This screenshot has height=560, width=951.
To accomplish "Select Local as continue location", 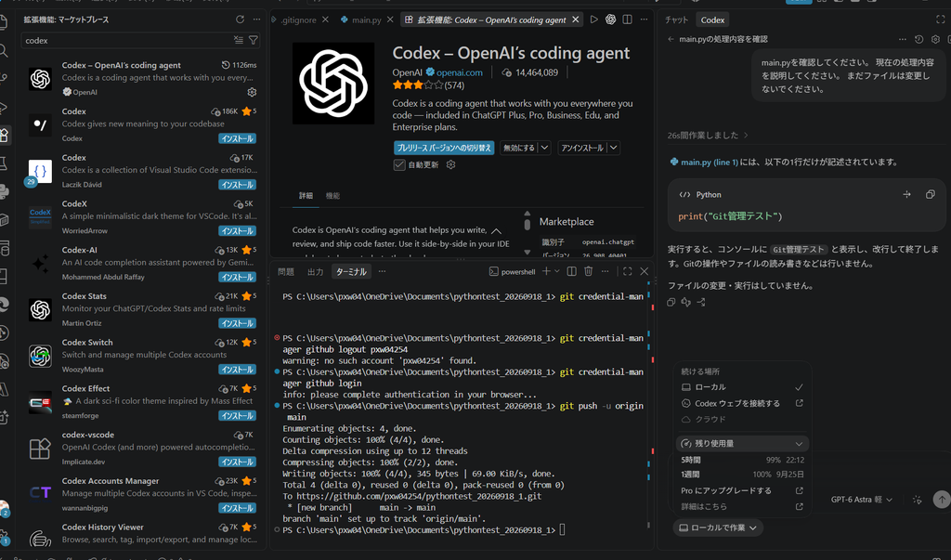I will (742, 387).
